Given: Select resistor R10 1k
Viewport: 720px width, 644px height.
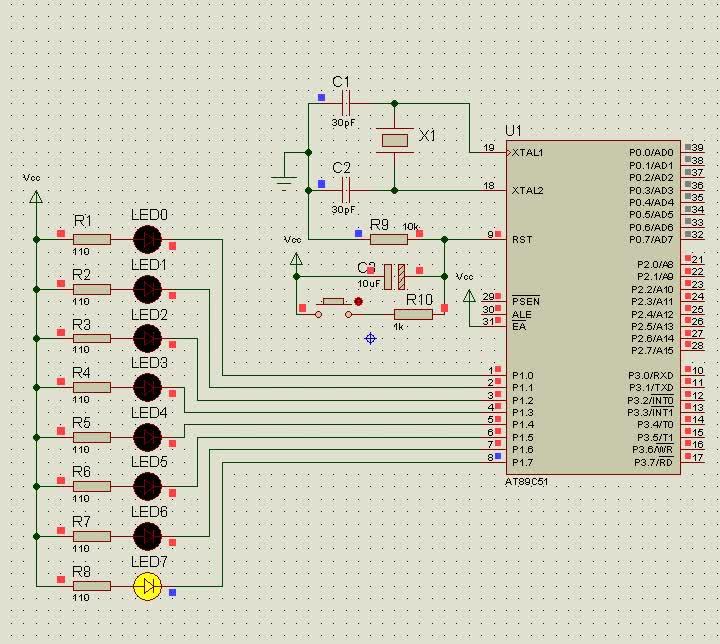Looking at the screenshot, I should point(412,314).
